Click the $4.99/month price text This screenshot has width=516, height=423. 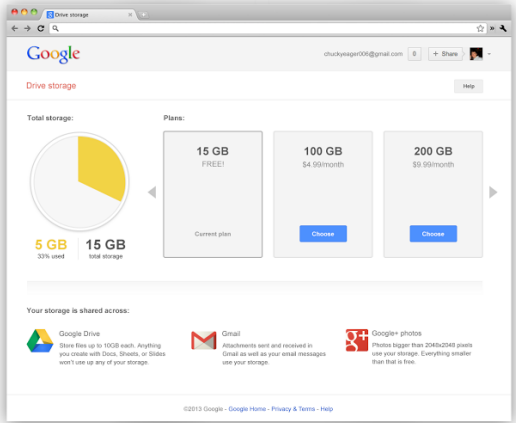[x=323, y=165]
